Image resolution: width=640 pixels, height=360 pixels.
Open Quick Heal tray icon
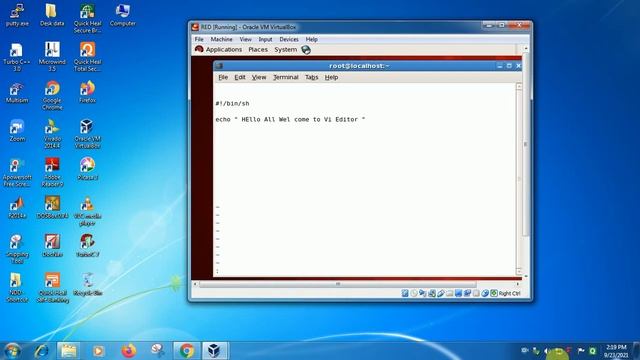tap(592, 351)
